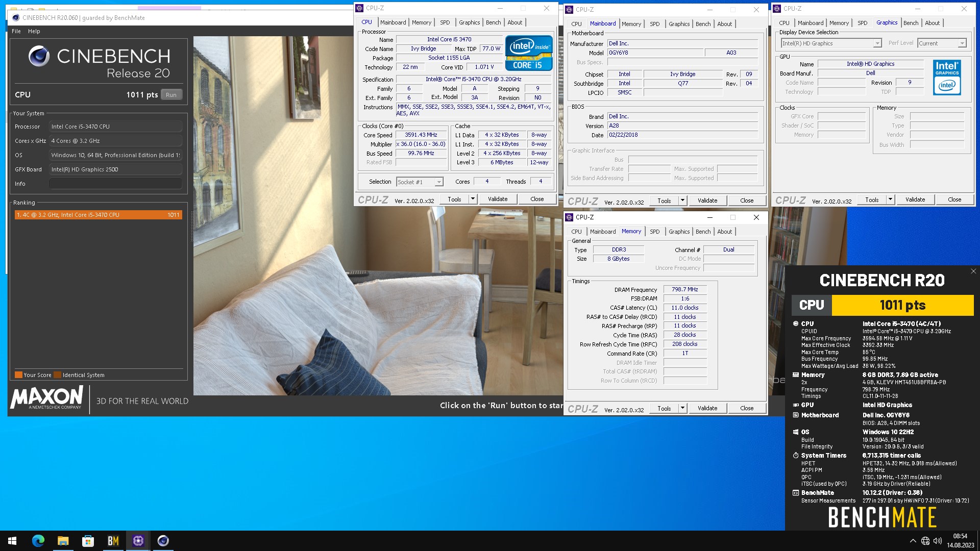Switch to Cinebench taskbar icon
980x551 pixels.
(163, 541)
